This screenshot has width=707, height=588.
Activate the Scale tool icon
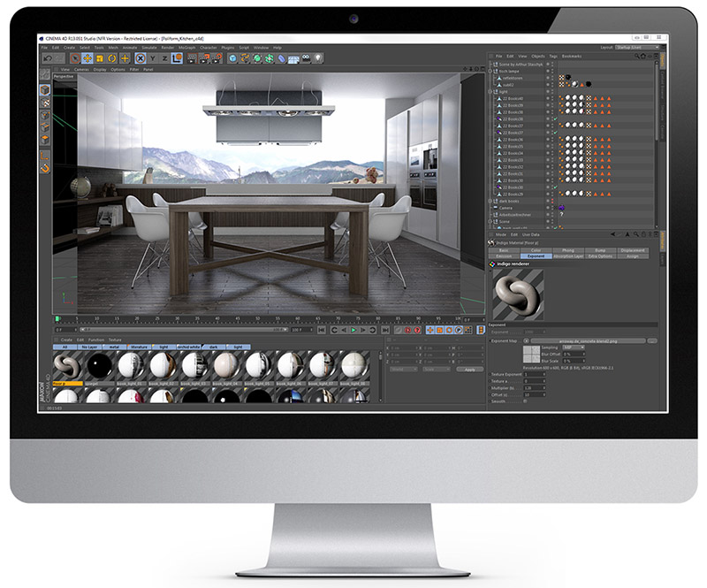[x=100, y=58]
